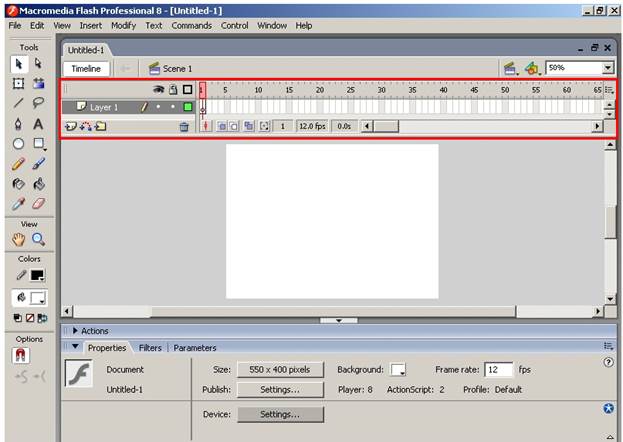
Task: Open the Properties panel options menu
Action: pyautogui.click(x=608, y=346)
